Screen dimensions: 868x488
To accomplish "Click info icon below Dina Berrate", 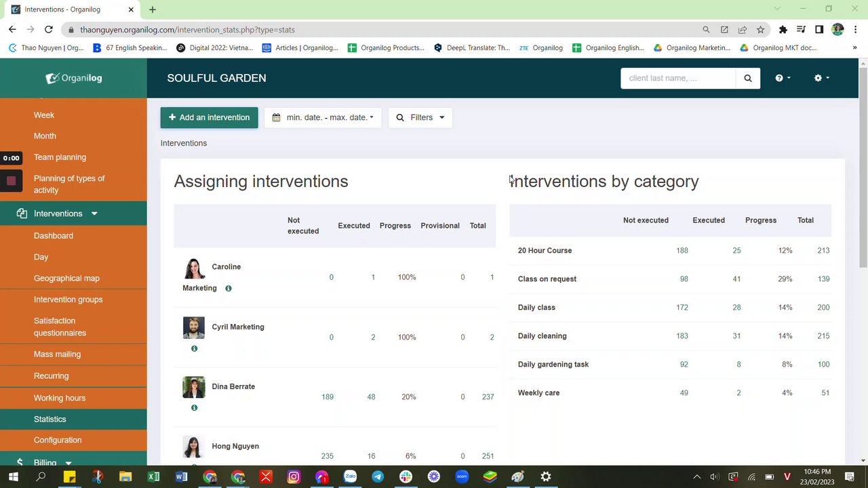I will click(x=194, y=408).
